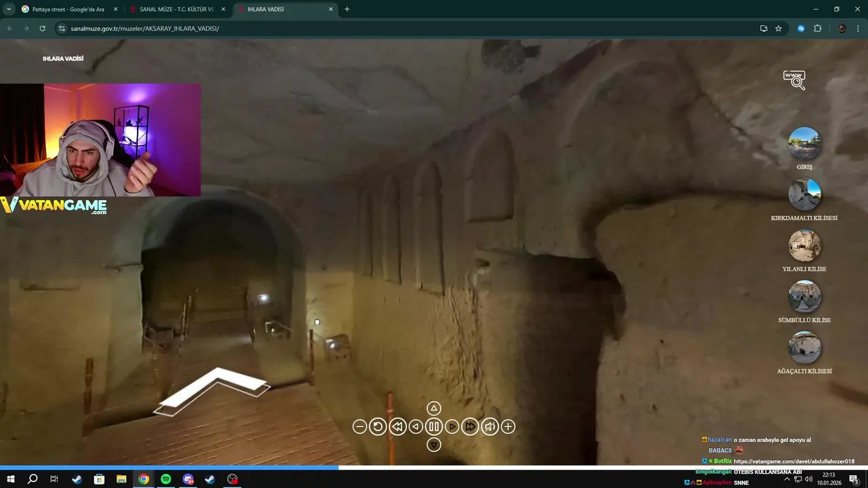The width and height of the screenshot is (868, 488).
Task: Open a new browser tab
Action: tap(347, 9)
